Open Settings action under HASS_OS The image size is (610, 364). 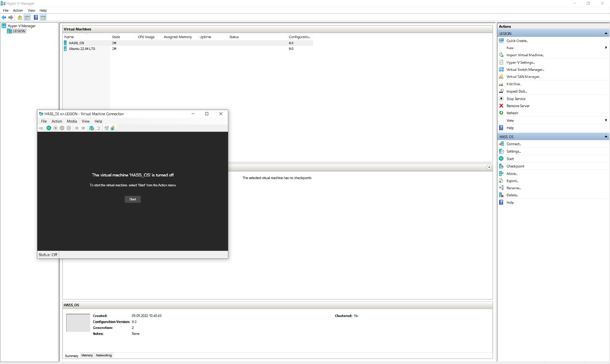tap(513, 151)
